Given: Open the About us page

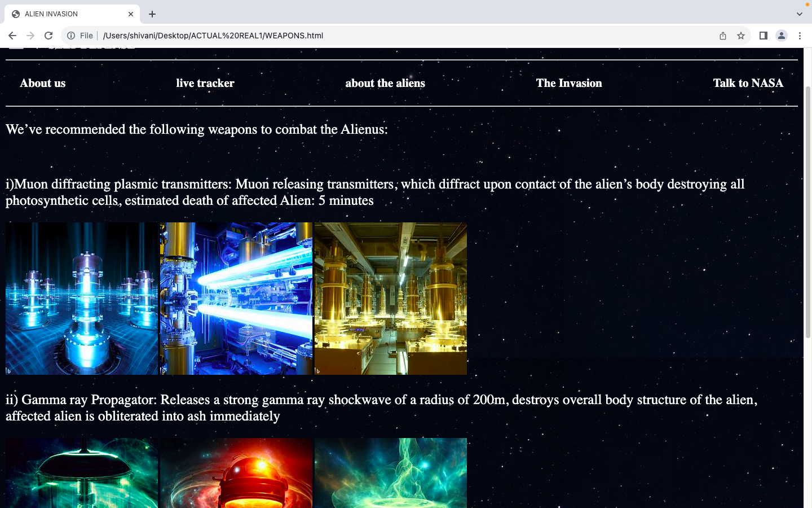Looking at the screenshot, I should 43,83.
